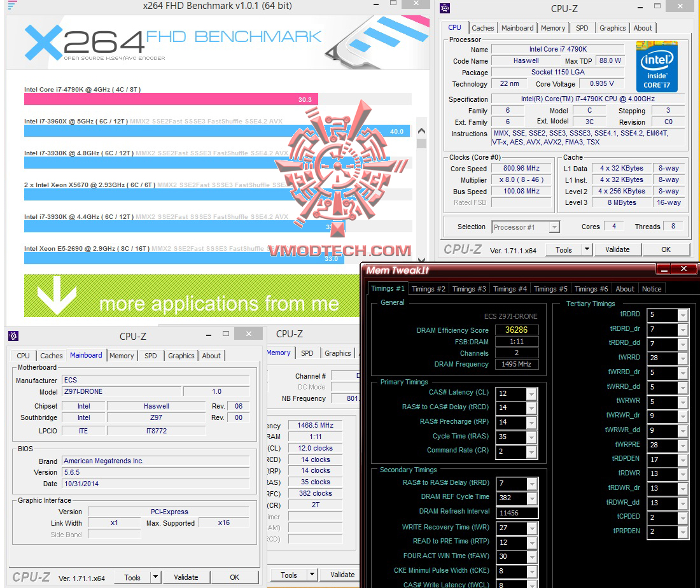Click Validate in Mainboard CPU-Z window
Viewport: 700px width, 588px height.
coord(186,578)
